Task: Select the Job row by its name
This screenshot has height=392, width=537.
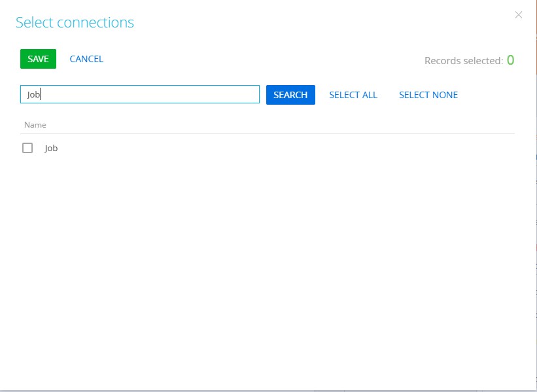Action: (51, 149)
